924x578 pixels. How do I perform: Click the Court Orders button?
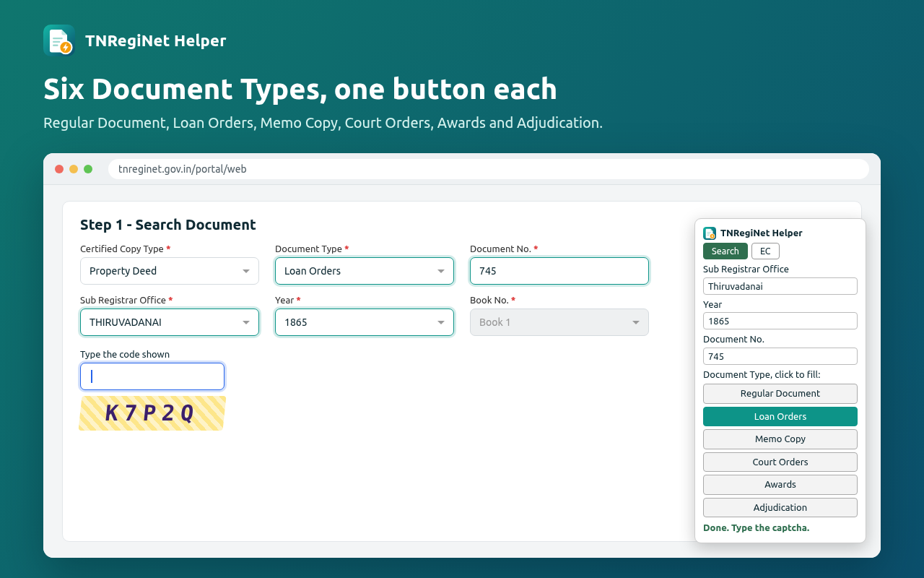tap(780, 462)
